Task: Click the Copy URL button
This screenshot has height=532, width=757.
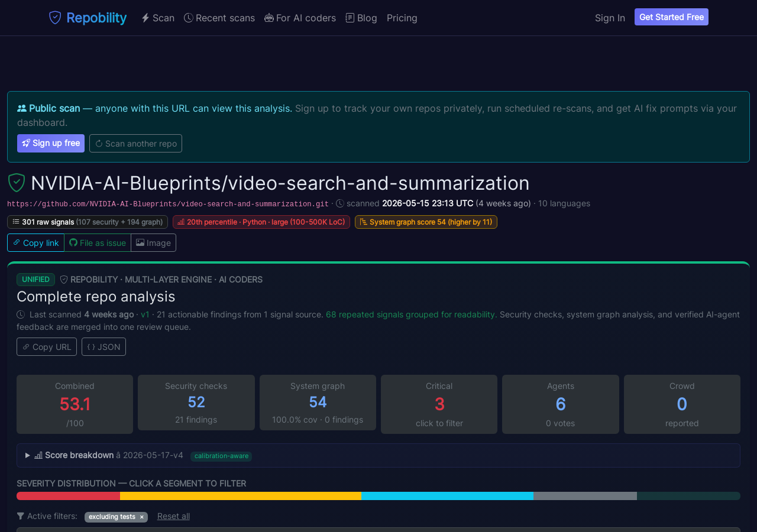Action: [x=47, y=347]
